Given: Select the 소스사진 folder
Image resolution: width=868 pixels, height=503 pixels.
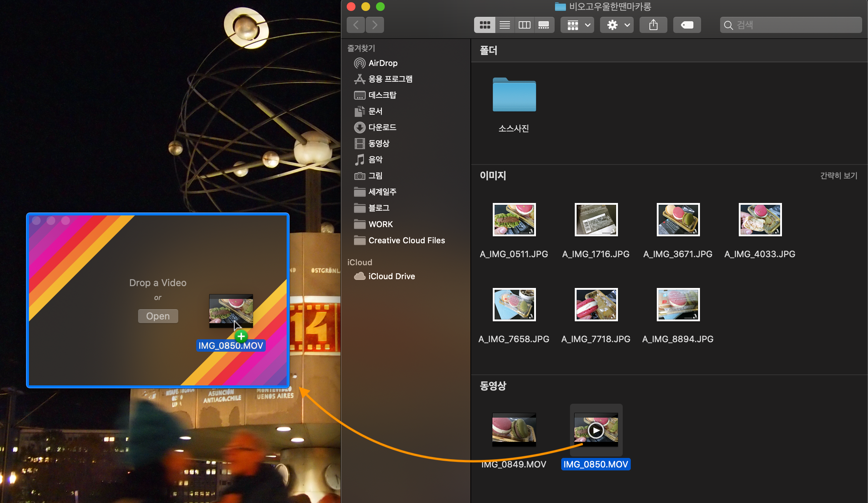Looking at the screenshot, I should click(514, 95).
